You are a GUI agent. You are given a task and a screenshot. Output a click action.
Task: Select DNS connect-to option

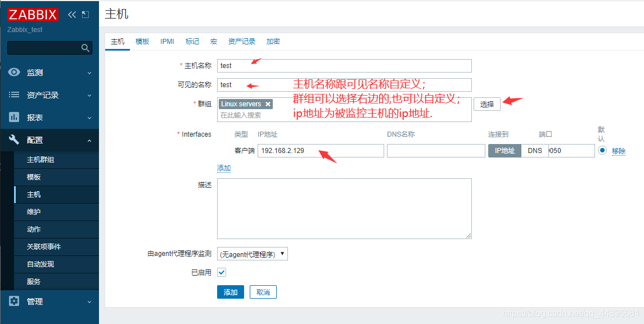pos(535,151)
